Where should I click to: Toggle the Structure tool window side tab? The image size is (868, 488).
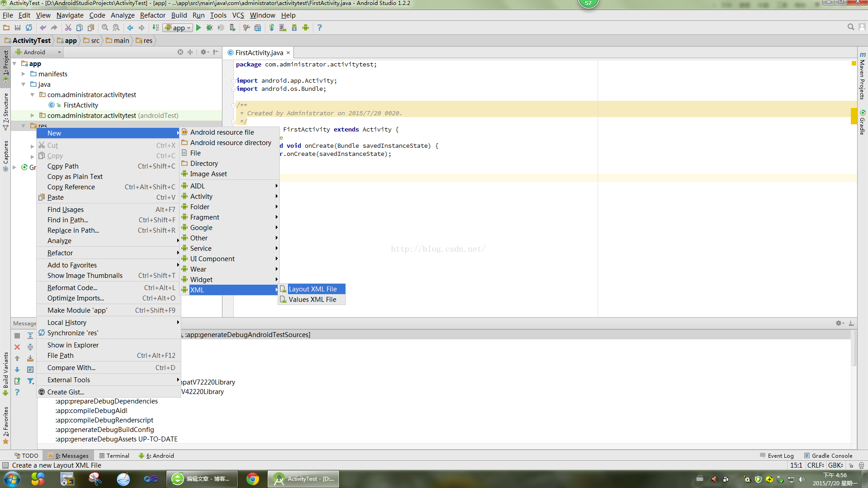[5, 112]
